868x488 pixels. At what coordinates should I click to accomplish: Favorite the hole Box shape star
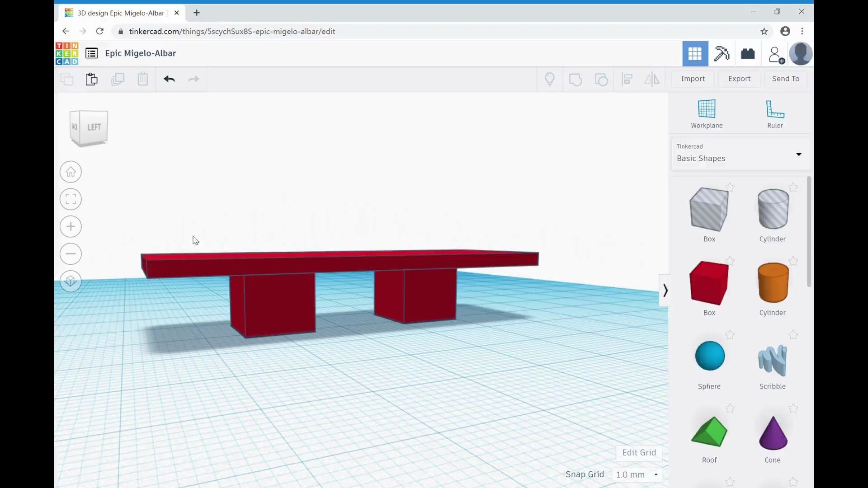pos(730,187)
